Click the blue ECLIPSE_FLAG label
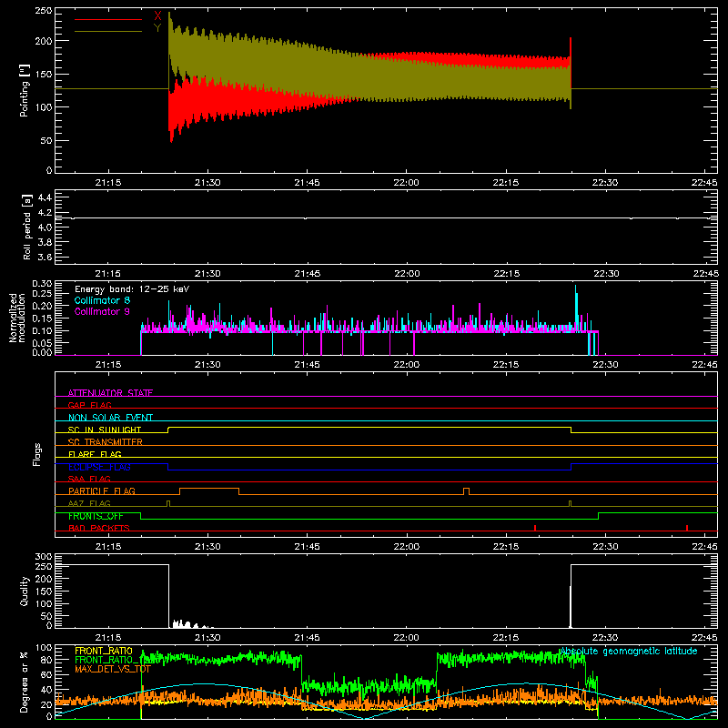The width and height of the screenshot is (728, 728). tap(99, 467)
